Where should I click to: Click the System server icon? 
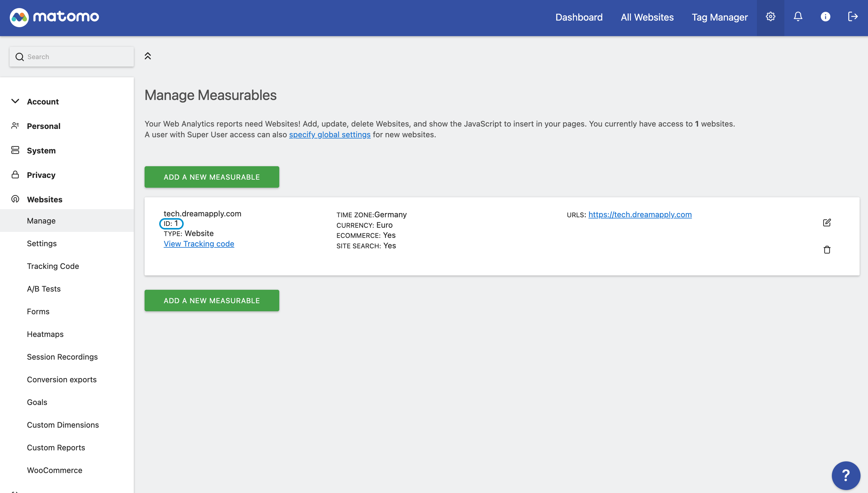tap(15, 150)
